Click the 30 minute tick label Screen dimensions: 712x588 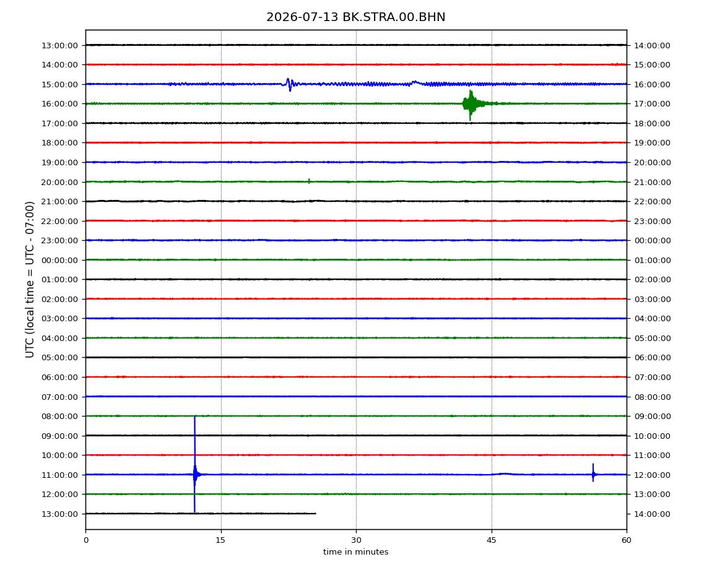click(x=356, y=540)
